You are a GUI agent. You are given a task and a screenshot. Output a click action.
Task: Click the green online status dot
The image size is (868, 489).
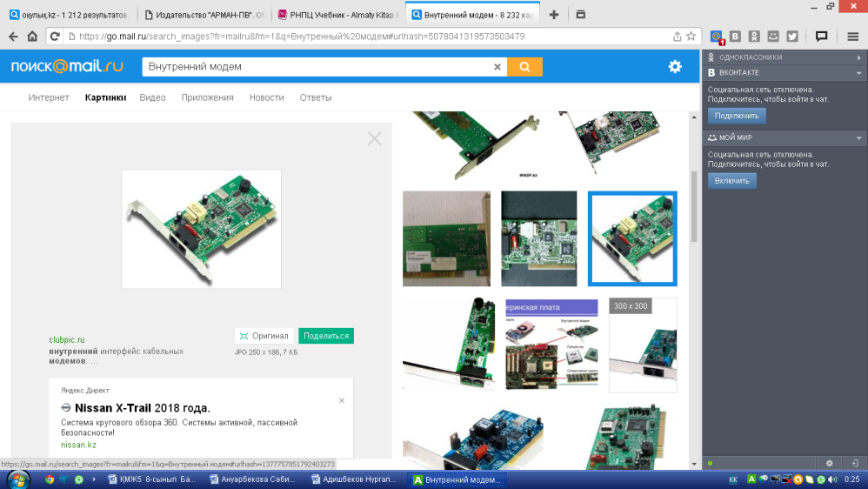point(711,464)
